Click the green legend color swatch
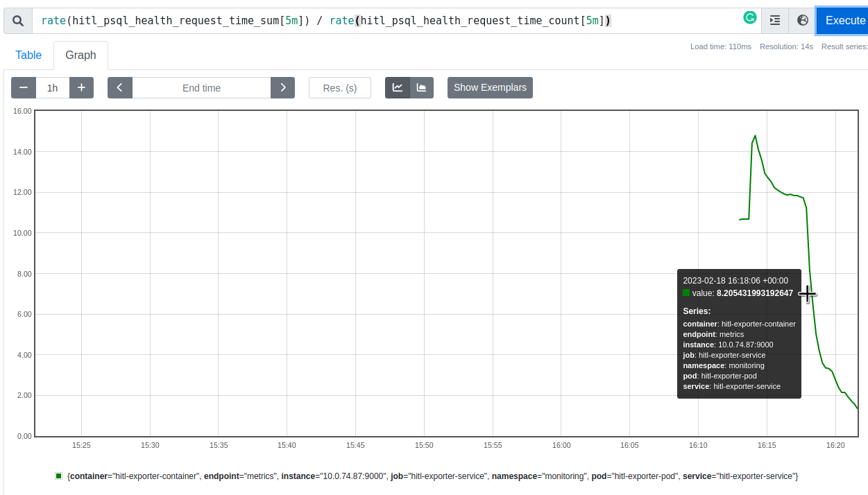This screenshot has height=495, width=868. 59,476
